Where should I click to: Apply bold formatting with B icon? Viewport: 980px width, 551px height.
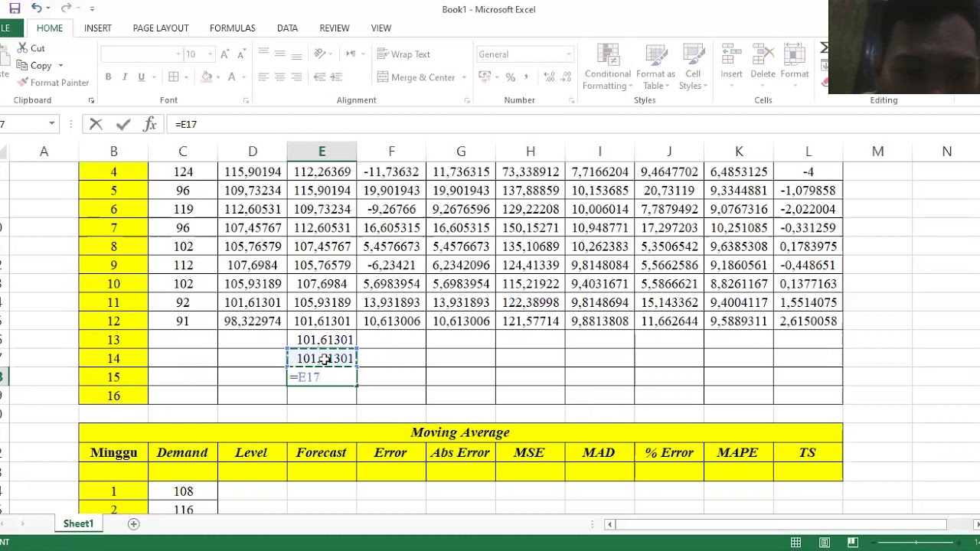pos(108,77)
